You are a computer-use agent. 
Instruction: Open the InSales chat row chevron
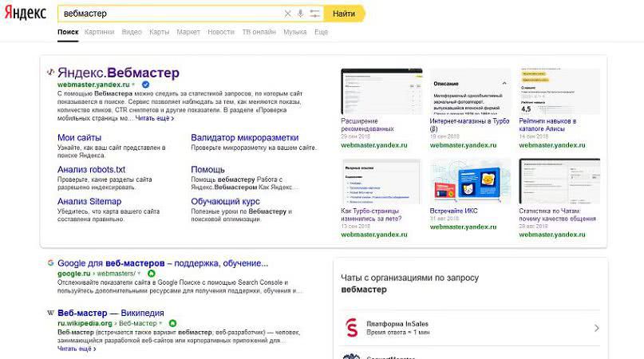click(x=596, y=328)
